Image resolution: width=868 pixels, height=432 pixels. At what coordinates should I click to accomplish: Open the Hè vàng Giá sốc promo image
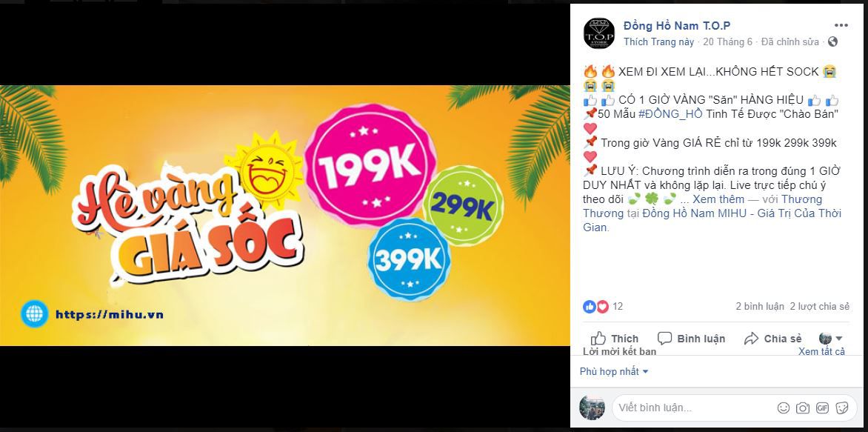tap(284, 216)
